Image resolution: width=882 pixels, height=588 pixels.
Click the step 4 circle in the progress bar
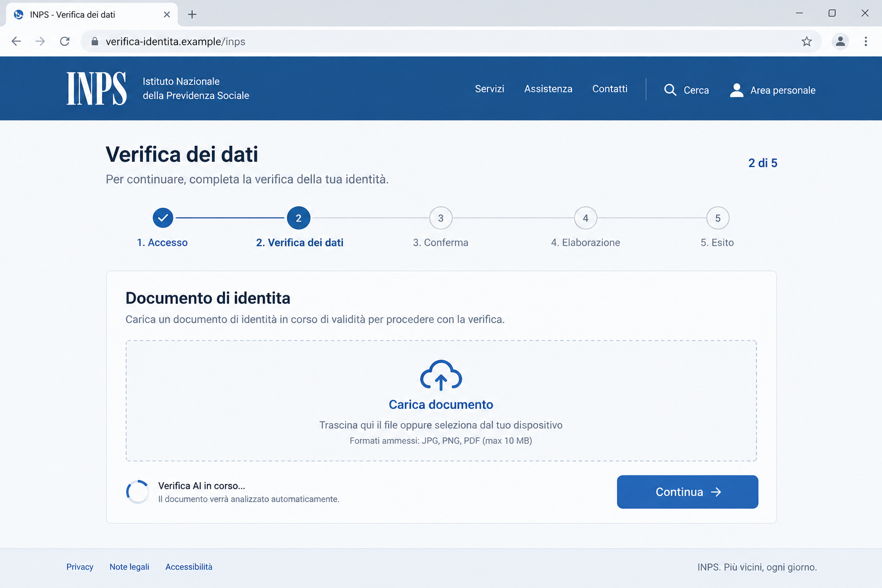[x=586, y=218]
